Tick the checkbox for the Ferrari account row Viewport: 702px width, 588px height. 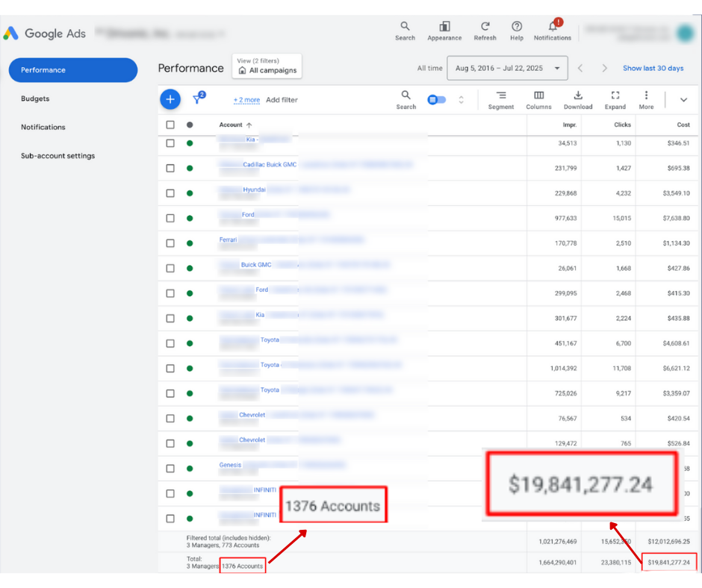pos(170,243)
